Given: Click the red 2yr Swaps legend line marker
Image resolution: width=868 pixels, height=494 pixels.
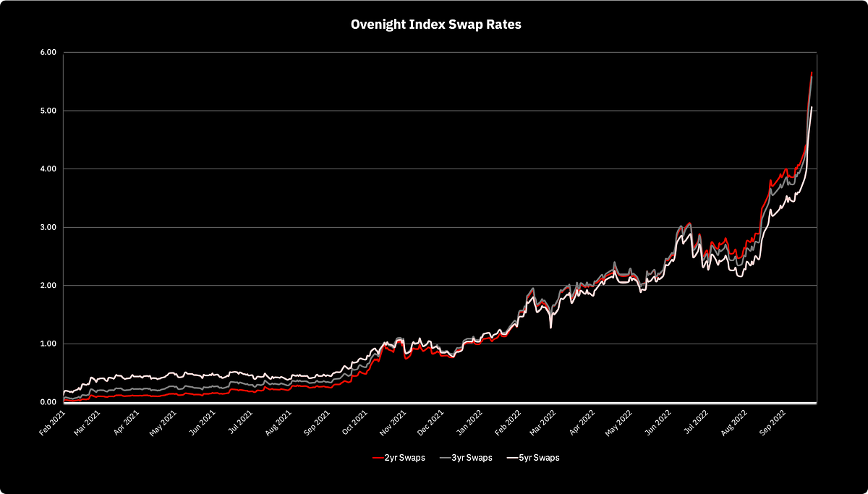Looking at the screenshot, I should coord(376,458).
